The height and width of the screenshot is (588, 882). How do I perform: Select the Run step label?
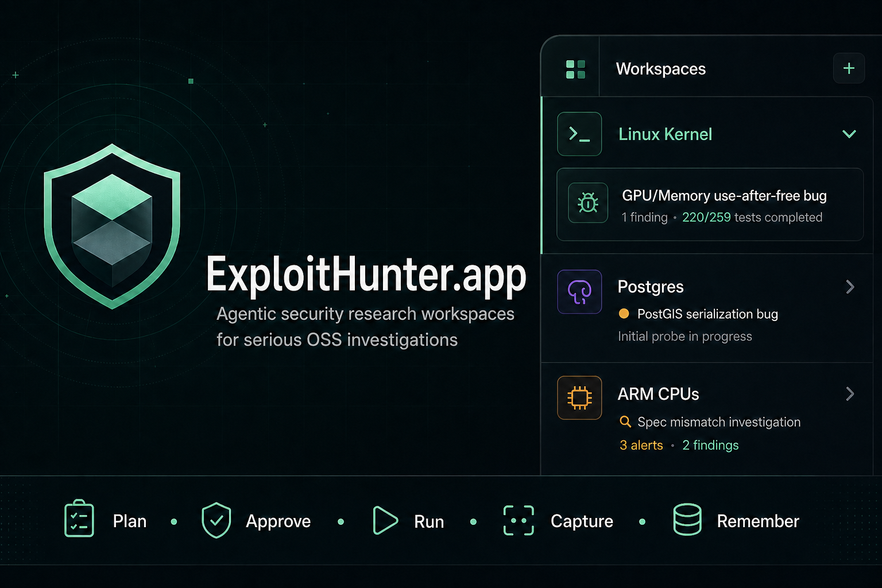[x=429, y=522]
